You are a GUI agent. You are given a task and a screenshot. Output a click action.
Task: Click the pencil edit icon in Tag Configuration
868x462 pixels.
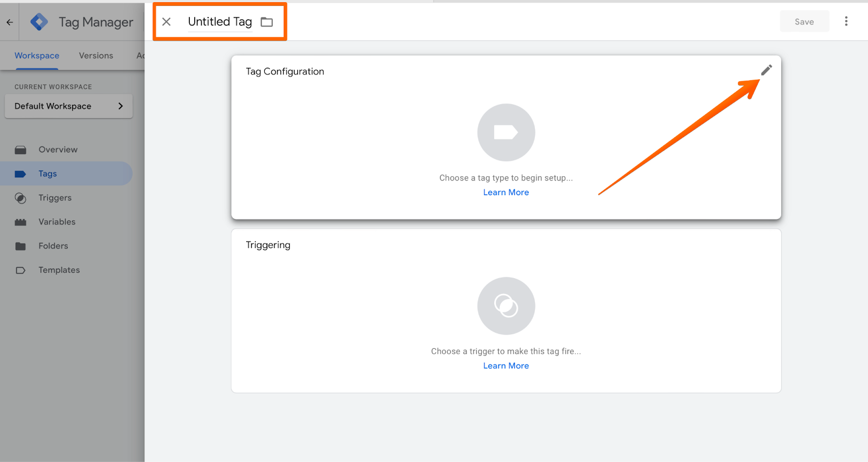coord(766,70)
